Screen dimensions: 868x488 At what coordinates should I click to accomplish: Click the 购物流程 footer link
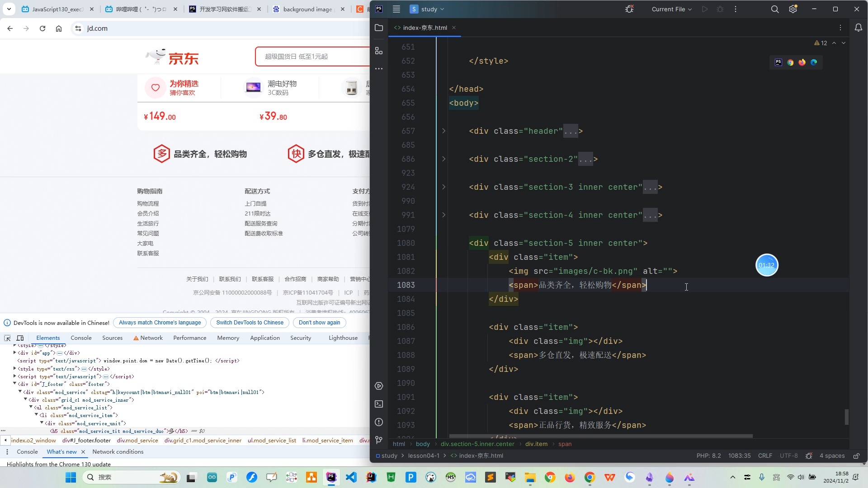click(x=148, y=204)
